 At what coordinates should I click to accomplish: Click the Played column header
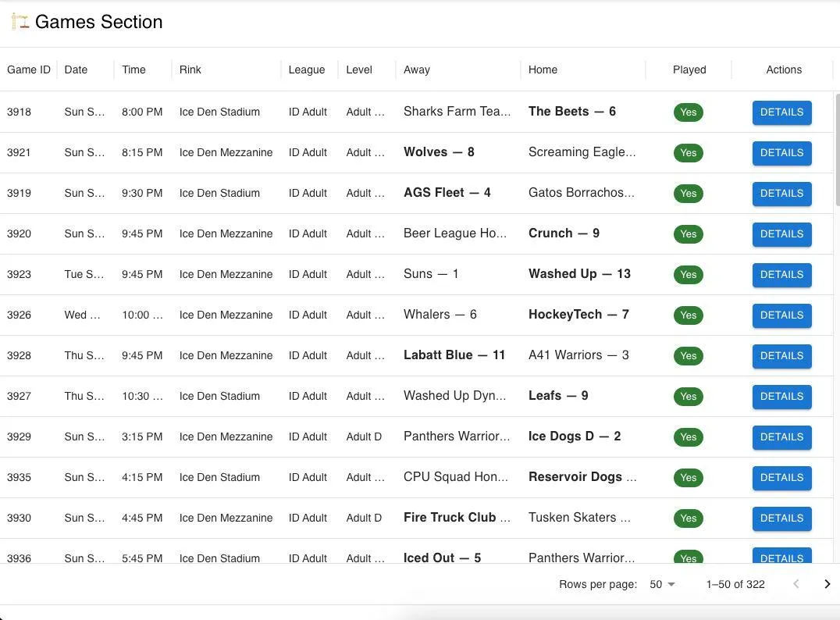689,69
